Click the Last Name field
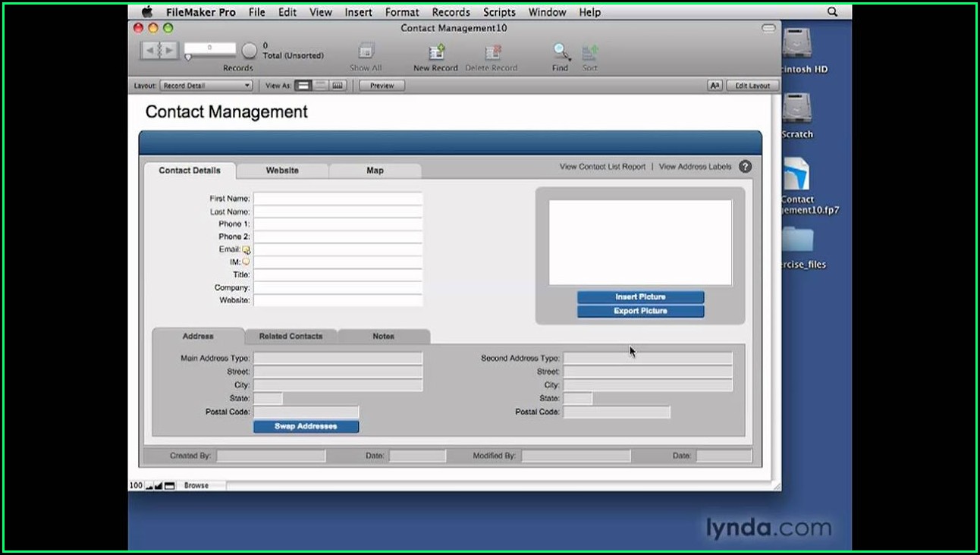The height and width of the screenshot is (555, 980). pyautogui.click(x=338, y=212)
